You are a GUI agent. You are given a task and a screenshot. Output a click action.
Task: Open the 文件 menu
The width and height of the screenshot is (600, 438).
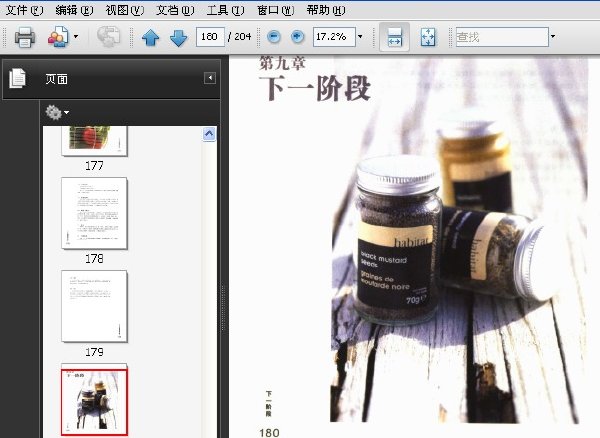click(x=24, y=10)
